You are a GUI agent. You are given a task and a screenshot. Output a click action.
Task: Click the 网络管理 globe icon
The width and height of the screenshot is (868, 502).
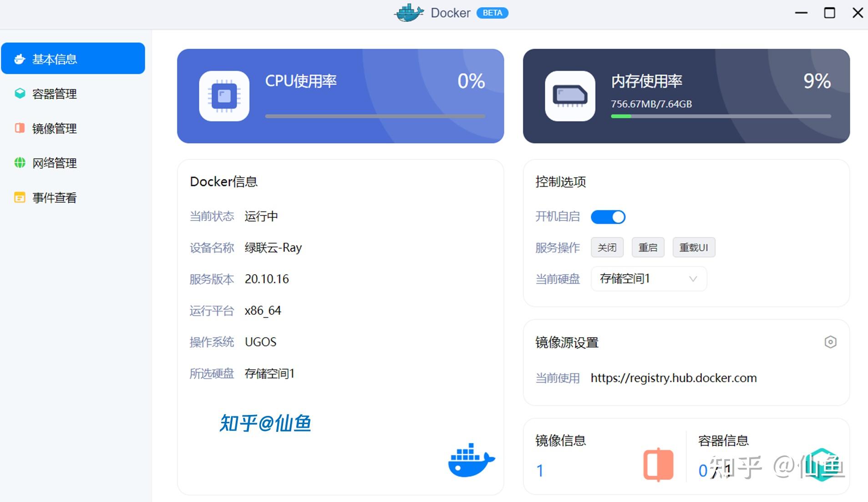[x=20, y=163]
